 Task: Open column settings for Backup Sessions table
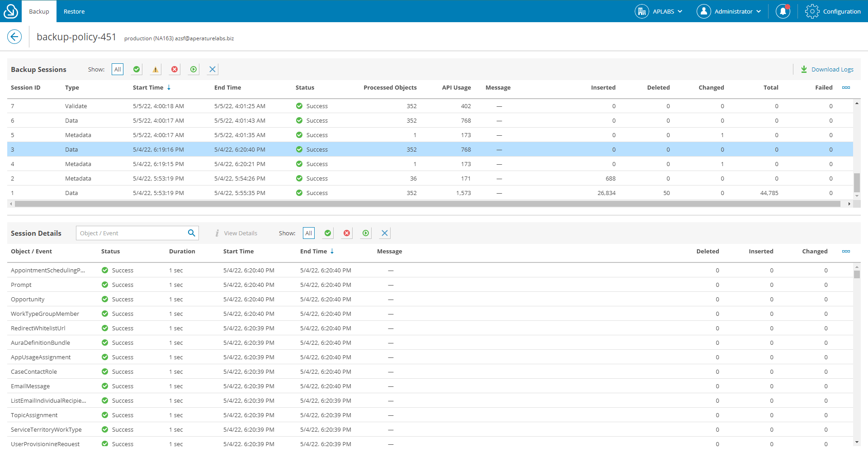(846, 87)
